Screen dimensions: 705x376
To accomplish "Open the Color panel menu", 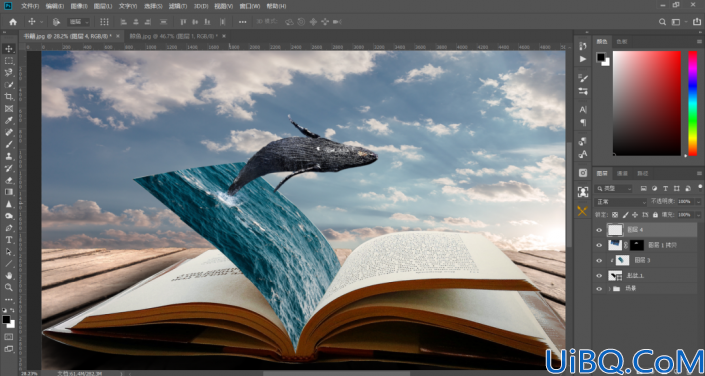I will coord(699,41).
